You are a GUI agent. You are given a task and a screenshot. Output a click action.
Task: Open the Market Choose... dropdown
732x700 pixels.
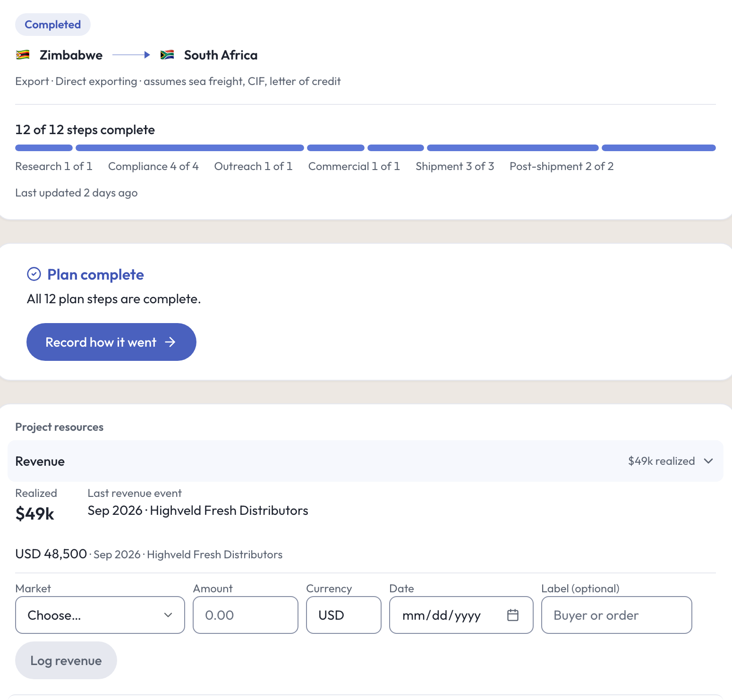pos(100,615)
